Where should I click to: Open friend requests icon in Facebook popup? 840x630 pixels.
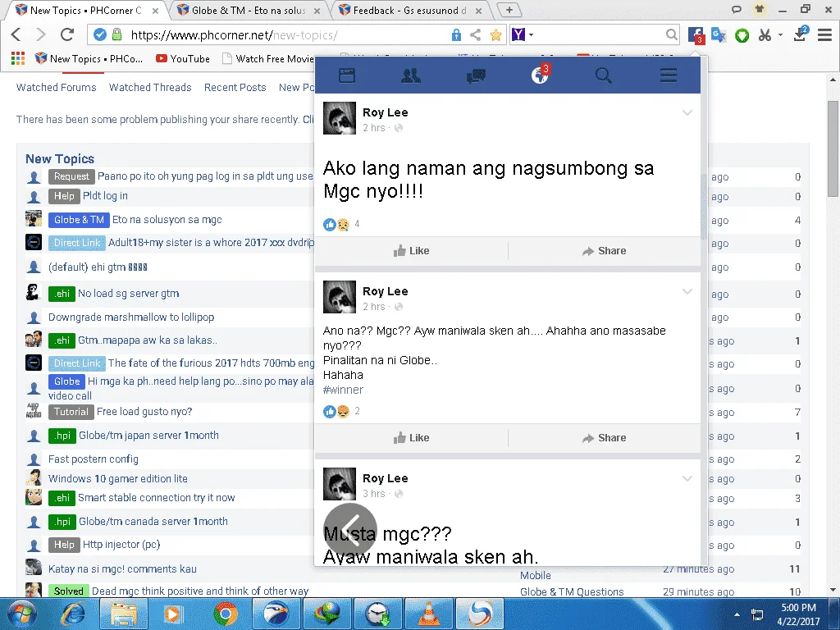[411, 75]
